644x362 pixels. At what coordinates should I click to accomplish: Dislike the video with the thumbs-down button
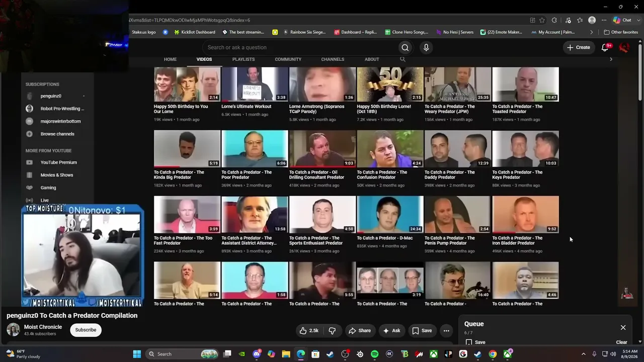tap(332, 330)
